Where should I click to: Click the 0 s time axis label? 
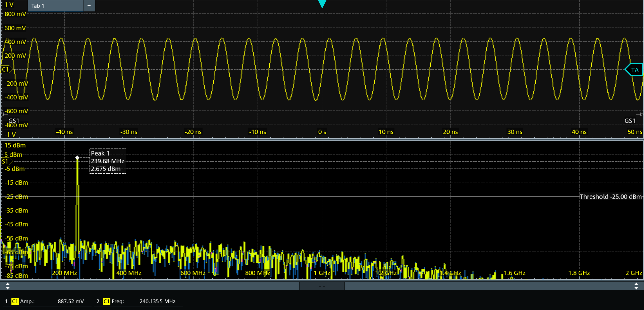point(322,132)
